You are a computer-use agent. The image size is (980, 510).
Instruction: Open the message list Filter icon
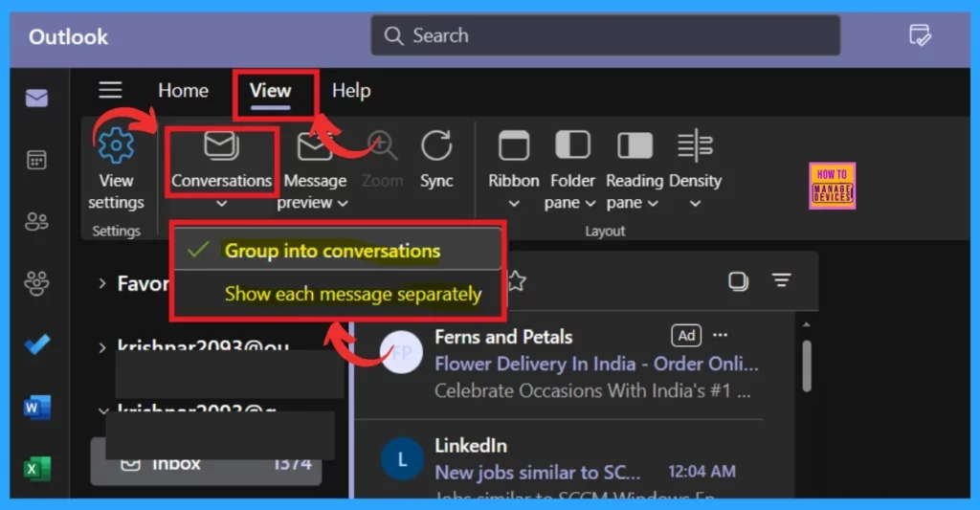click(781, 280)
